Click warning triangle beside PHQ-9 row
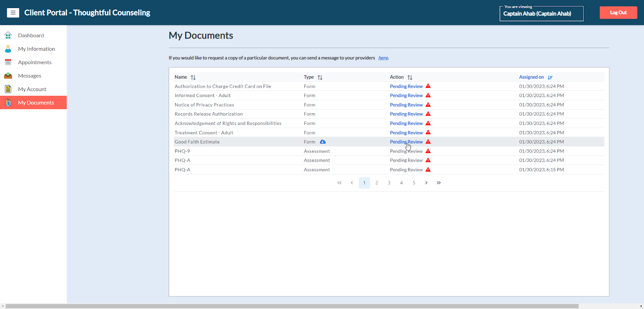Image resolution: width=644 pixels, height=309 pixels. (x=428, y=151)
